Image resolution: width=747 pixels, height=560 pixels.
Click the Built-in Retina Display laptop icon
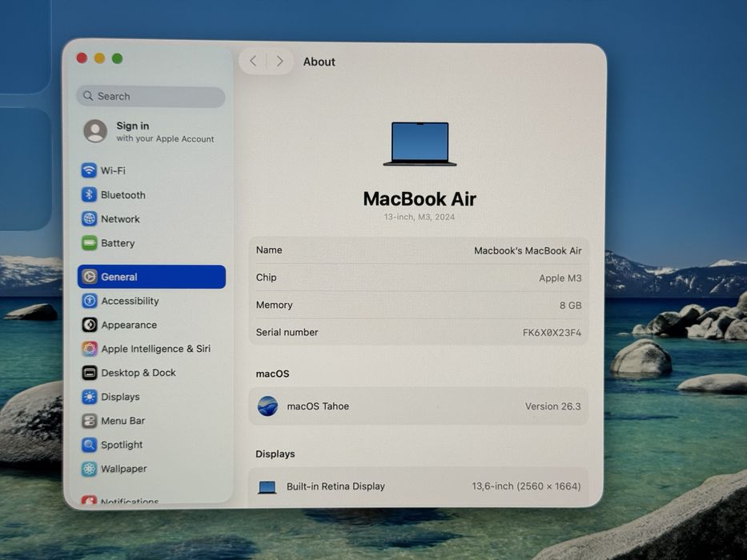[267, 487]
